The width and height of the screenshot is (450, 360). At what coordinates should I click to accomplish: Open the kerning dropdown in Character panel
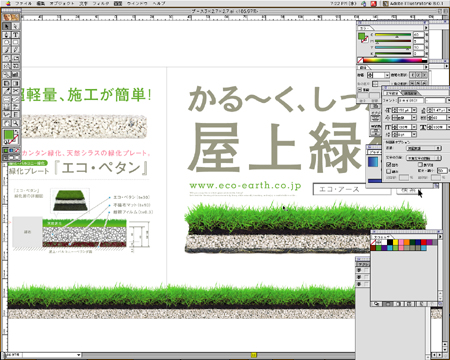[414, 117]
